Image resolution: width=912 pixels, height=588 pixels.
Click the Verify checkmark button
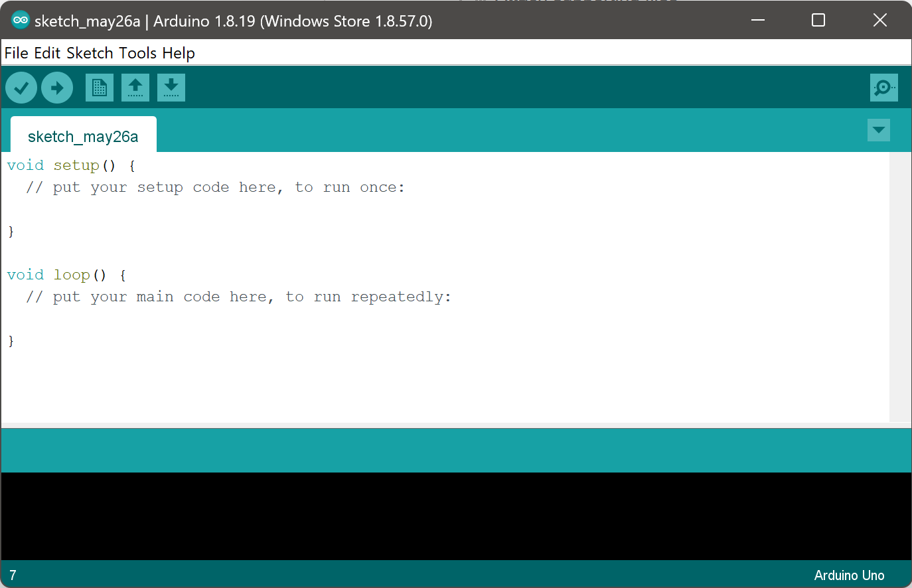[21, 88]
